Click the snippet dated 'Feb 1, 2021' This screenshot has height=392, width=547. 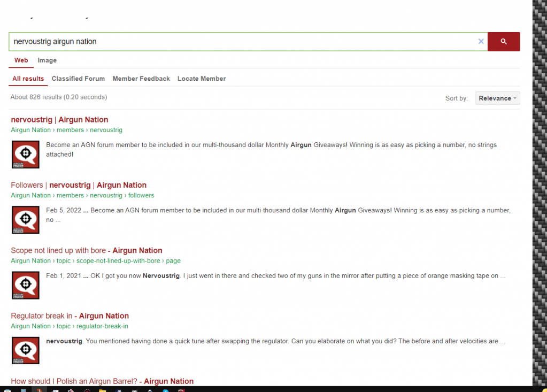click(275, 276)
